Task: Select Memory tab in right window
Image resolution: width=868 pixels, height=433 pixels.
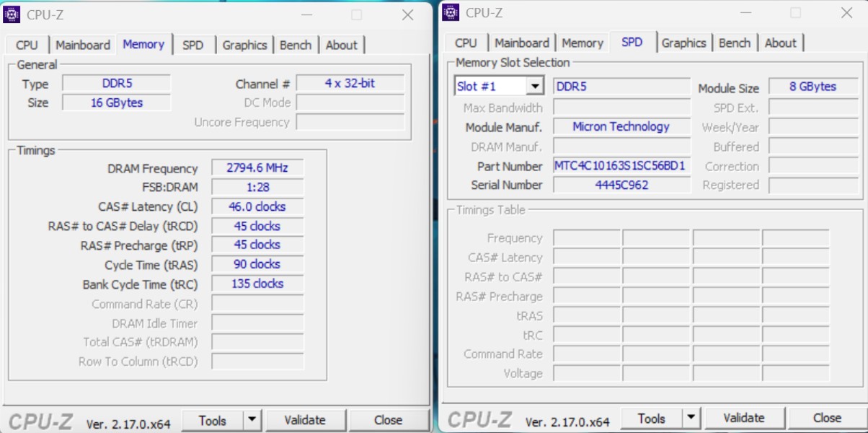Action: (x=582, y=43)
